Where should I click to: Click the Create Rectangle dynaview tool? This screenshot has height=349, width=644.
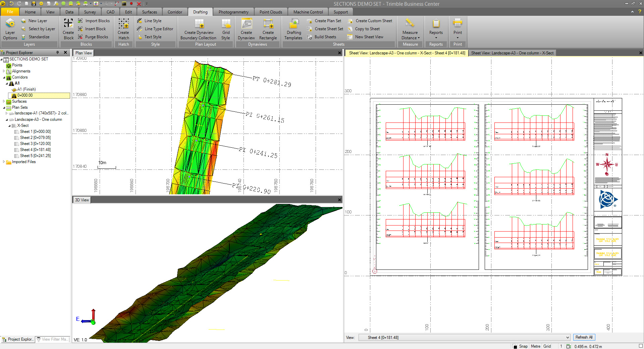click(x=268, y=29)
